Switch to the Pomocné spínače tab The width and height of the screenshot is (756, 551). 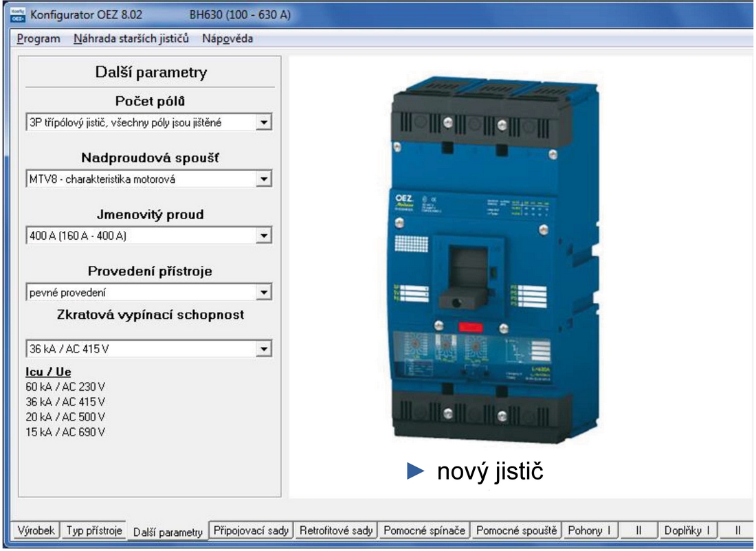tap(424, 530)
